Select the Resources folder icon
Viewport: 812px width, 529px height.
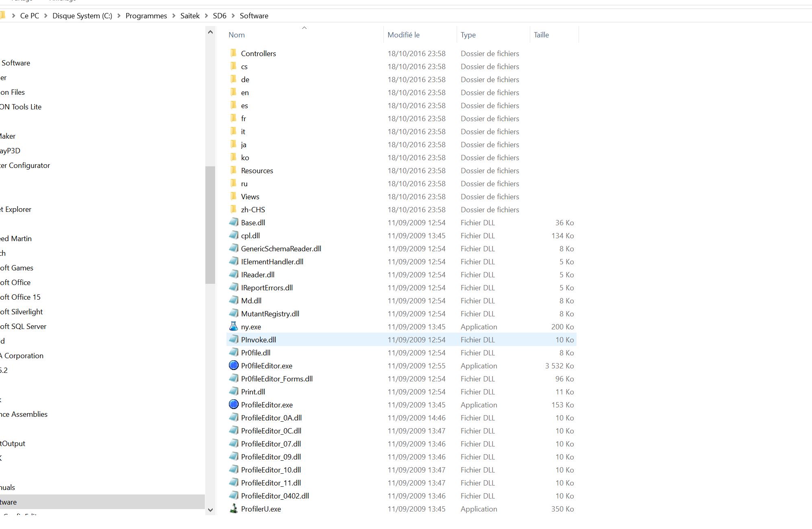(233, 170)
